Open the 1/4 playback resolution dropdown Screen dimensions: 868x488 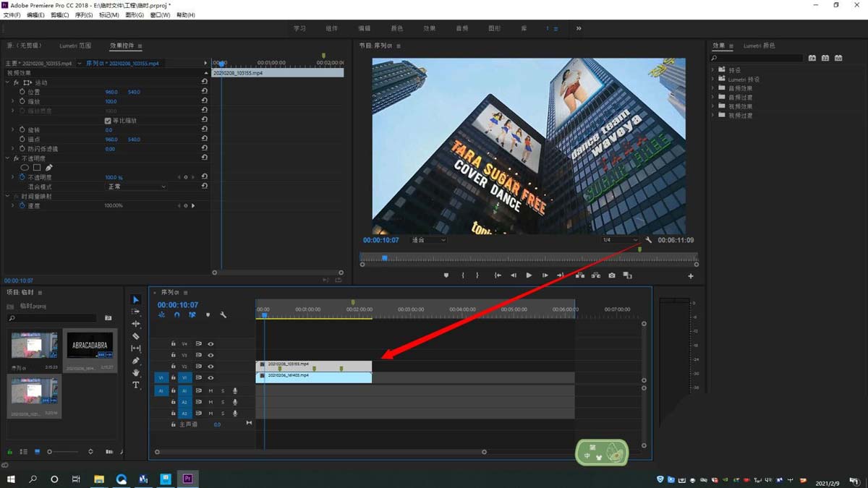point(621,240)
